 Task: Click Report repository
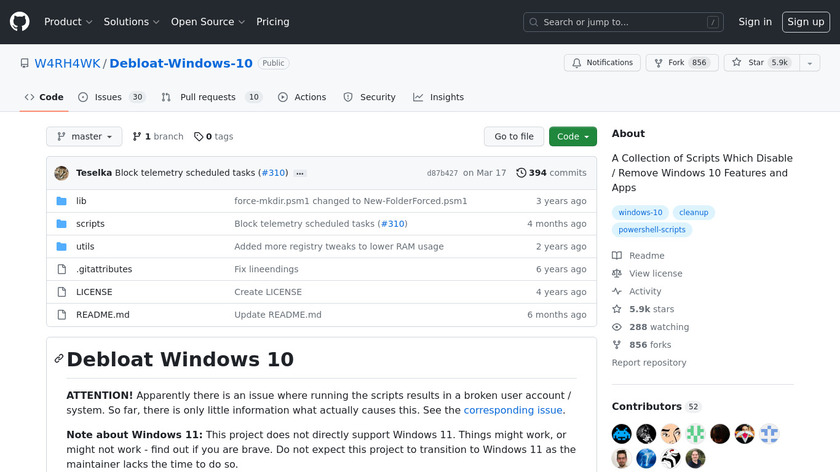click(x=649, y=363)
